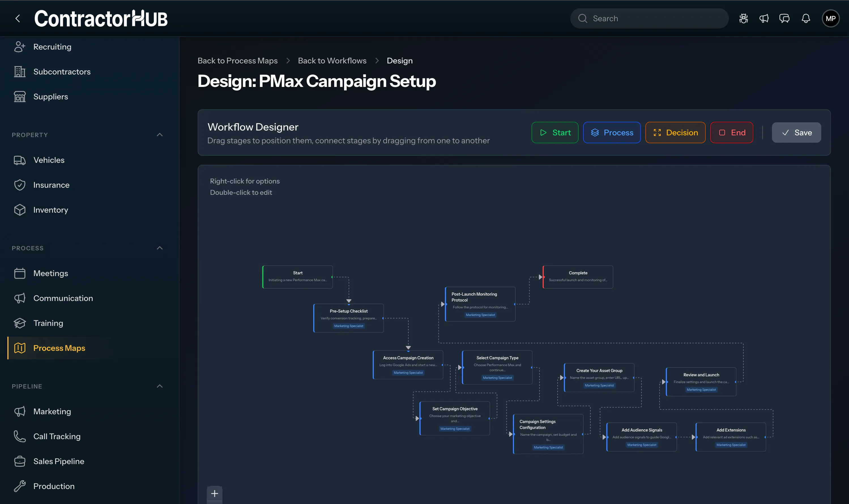Click the Process Maps map icon
849x504 pixels.
click(x=20, y=348)
